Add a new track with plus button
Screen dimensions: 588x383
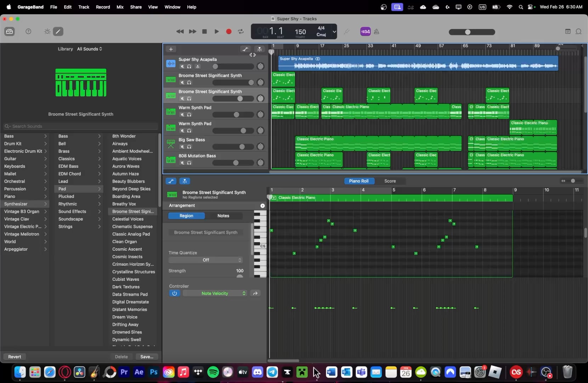click(171, 49)
